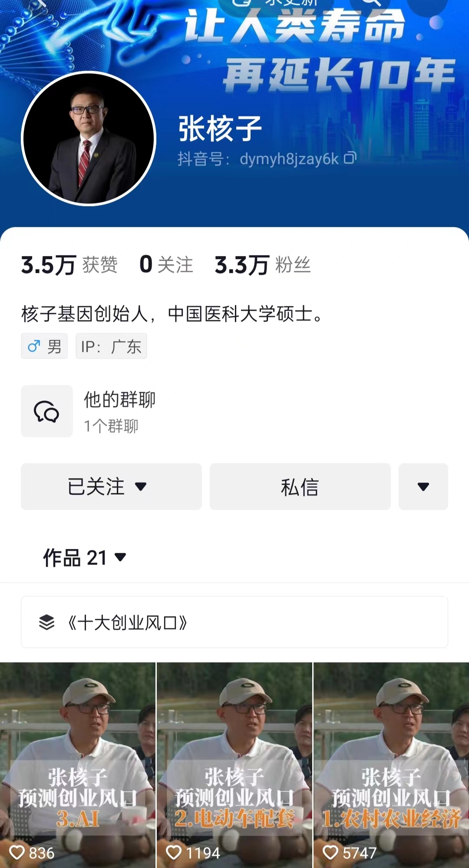Open the group chat bubble icon
This screenshot has width=469, height=868.
[x=47, y=411]
